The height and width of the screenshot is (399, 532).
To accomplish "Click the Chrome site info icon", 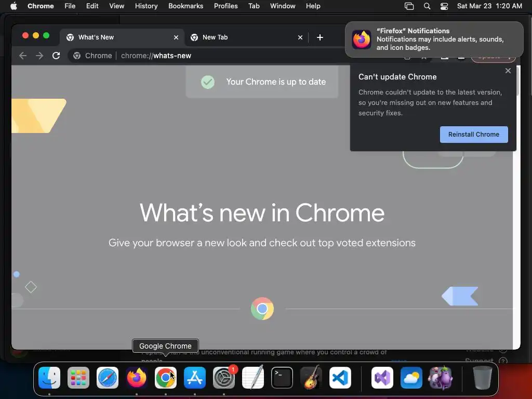I will 77,56.
